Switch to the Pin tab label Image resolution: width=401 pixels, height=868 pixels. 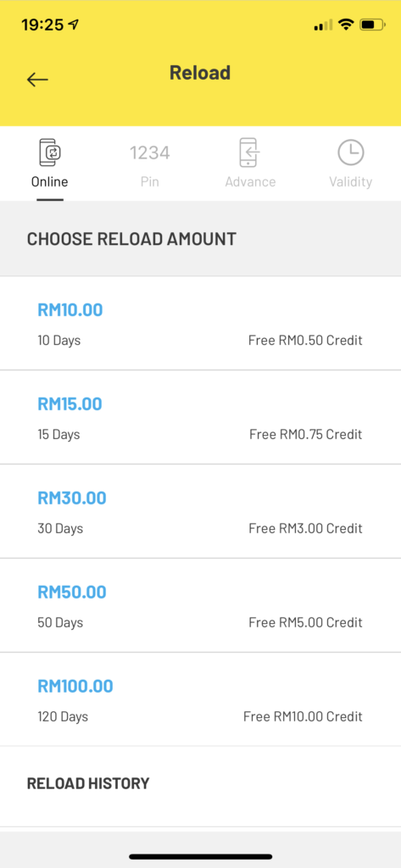point(149,181)
